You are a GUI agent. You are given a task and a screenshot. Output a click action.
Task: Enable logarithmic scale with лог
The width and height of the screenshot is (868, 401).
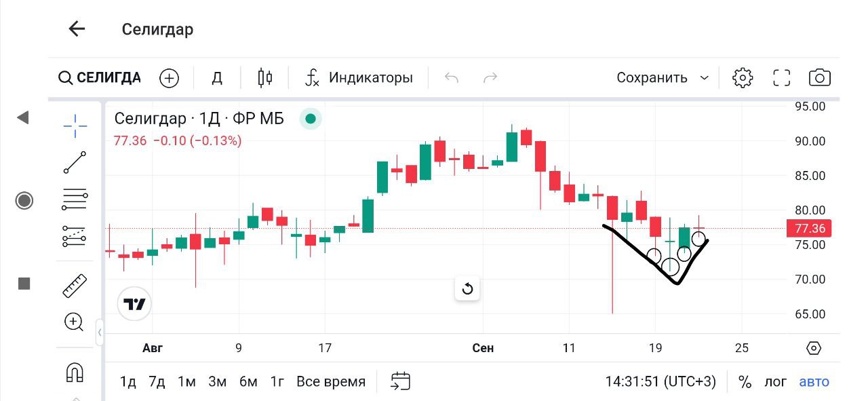[776, 382]
